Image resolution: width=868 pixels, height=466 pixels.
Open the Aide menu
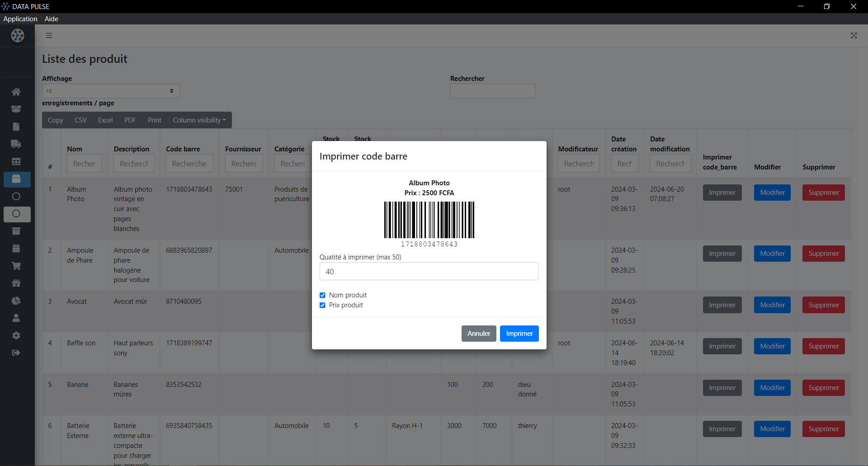(x=52, y=19)
